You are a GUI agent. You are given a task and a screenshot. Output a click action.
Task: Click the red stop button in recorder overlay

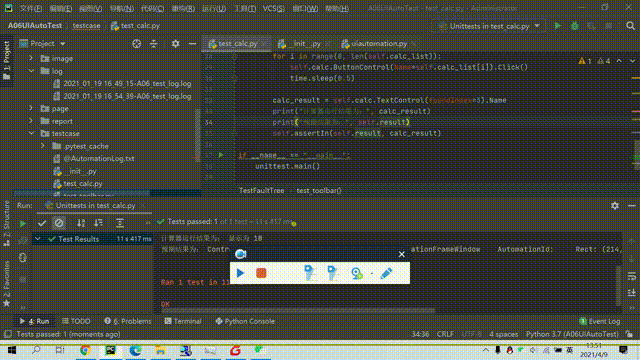pyautogui.click(x=261, y=273)
